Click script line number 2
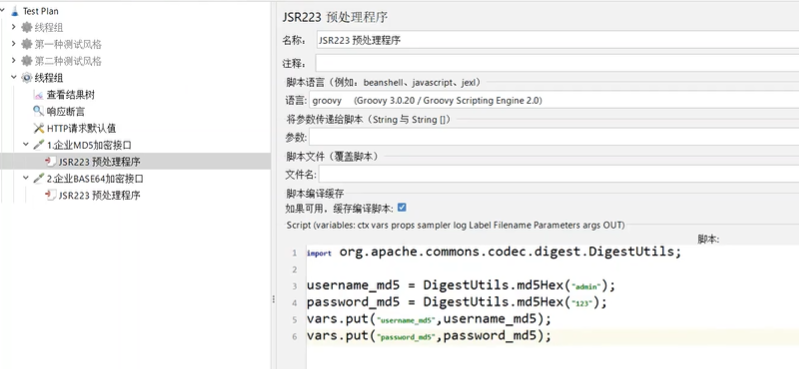The image size is (799, 369). tap(294, 269)
